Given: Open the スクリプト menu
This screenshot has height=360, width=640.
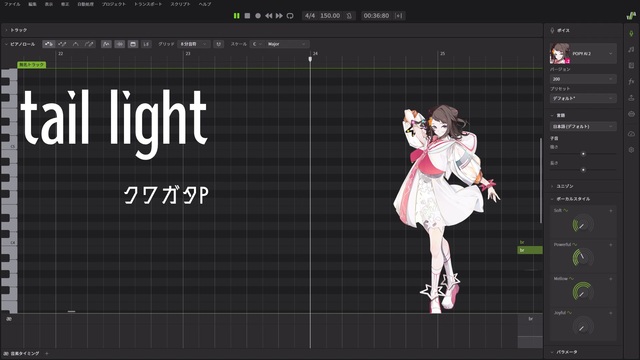Looking at the screenshot, I should [x=180, y=4].
